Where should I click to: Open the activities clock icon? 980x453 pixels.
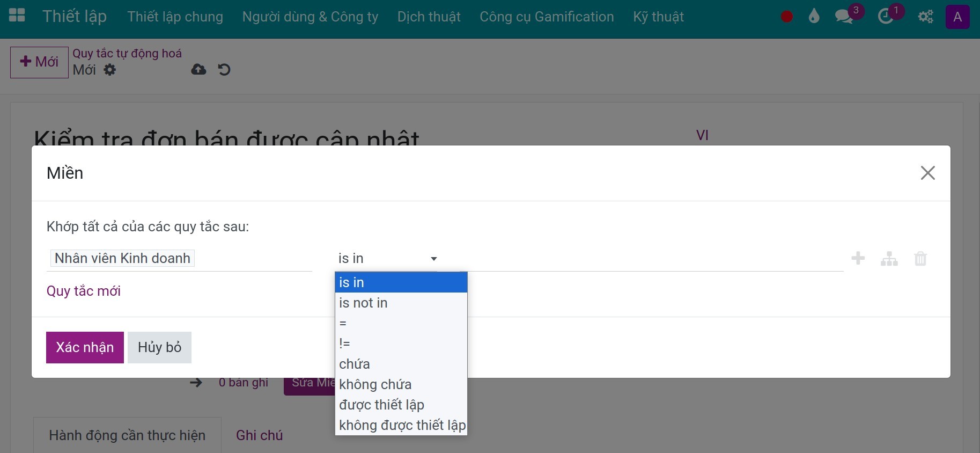pos(886,17)
